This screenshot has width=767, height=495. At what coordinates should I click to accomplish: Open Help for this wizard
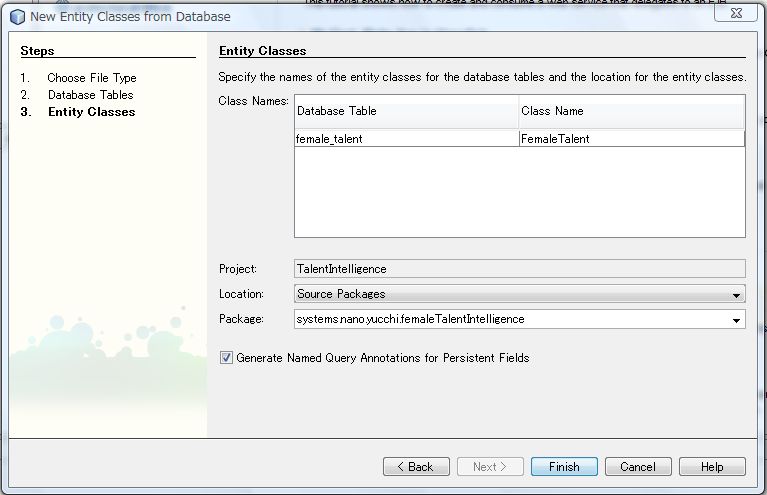point(712,467)
